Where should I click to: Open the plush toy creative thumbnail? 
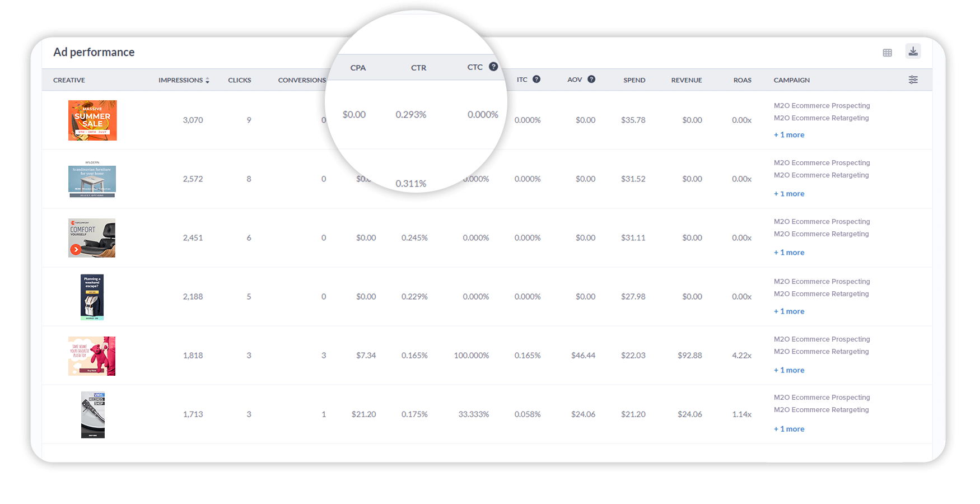coord(92,356)
